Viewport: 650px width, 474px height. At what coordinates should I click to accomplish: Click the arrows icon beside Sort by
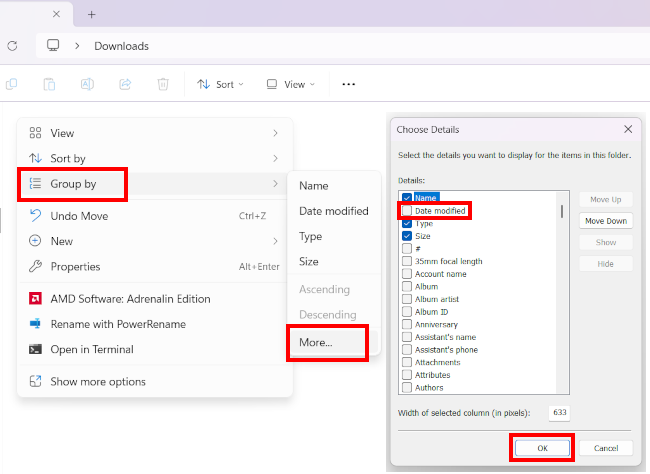pyautogui.click(x=35, y=158)
